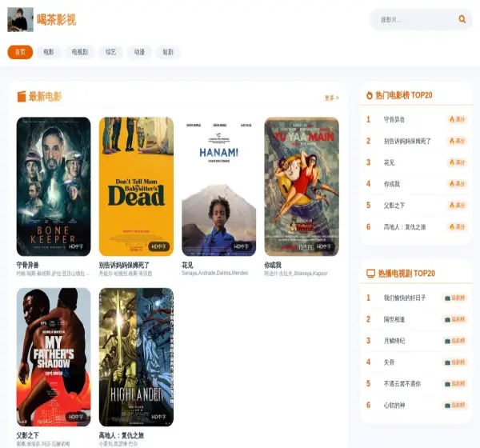Screen dimensions: 480x448
Task: Click the 守骨异兽 title under poster
Action: point(27,265)
